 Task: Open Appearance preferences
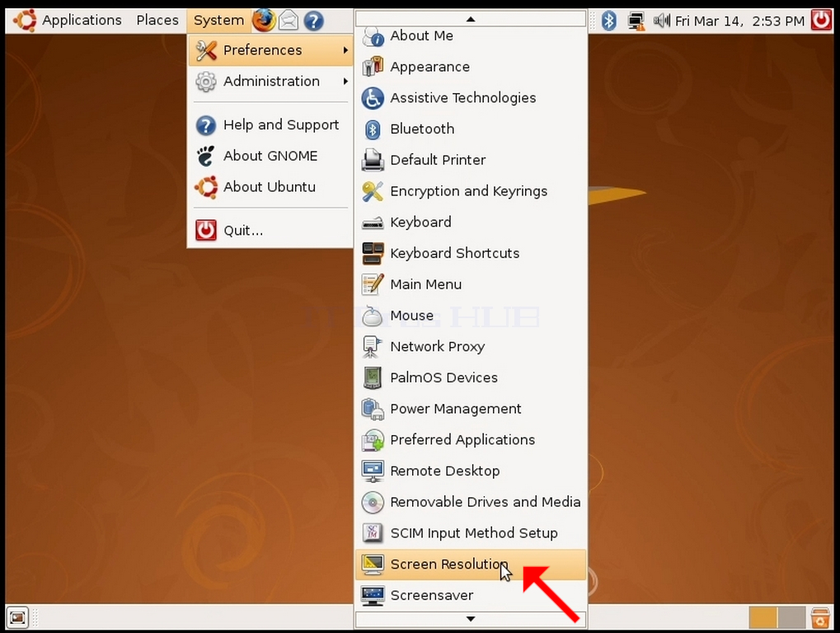point(471,67)
